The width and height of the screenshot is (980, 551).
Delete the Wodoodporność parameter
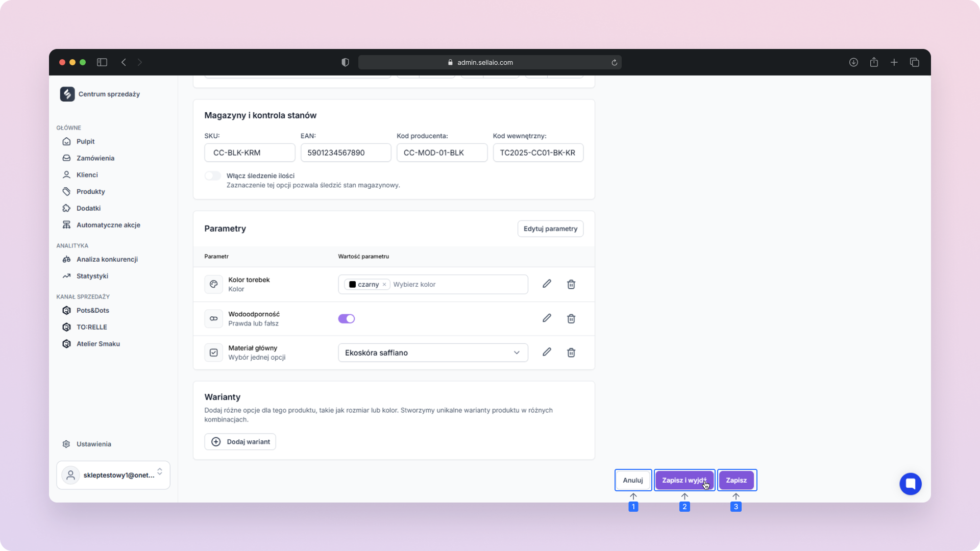point(571,319)
